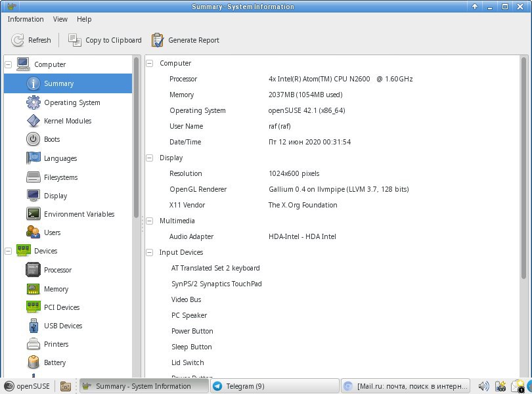The height and width of the screenshot is (394, 532).
Task: Open the Boots power icon
Action: click(33, 139)
